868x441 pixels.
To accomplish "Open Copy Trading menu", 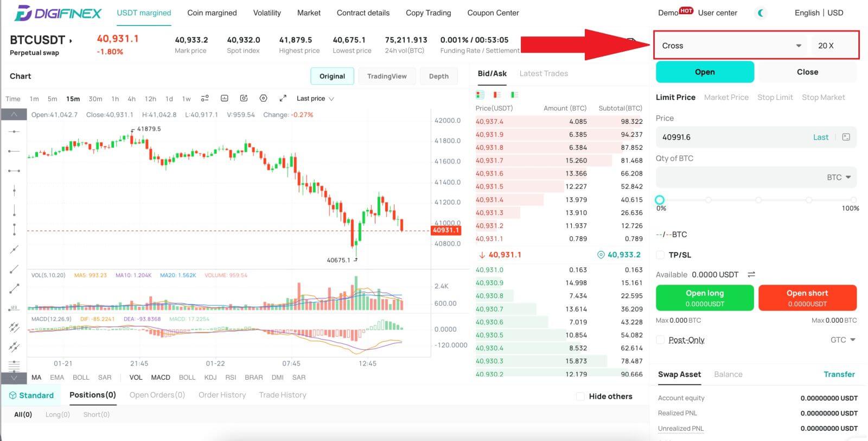I will point(429,13).
